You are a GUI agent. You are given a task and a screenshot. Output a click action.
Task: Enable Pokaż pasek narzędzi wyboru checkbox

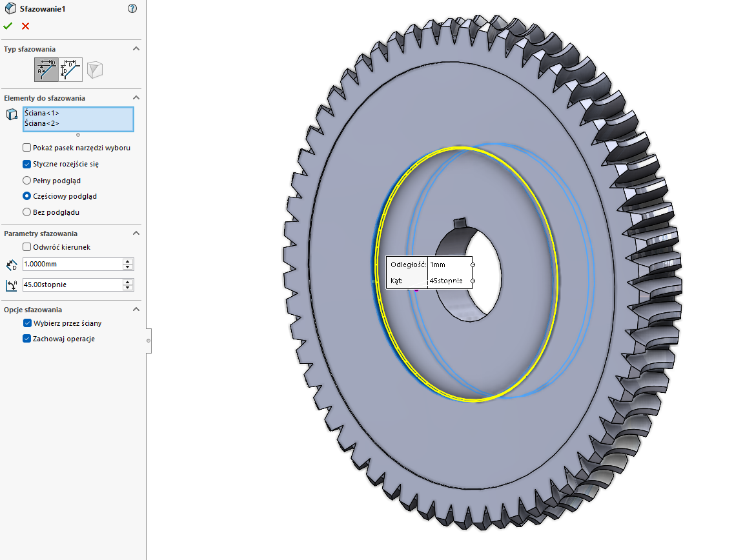click(27, 148)
